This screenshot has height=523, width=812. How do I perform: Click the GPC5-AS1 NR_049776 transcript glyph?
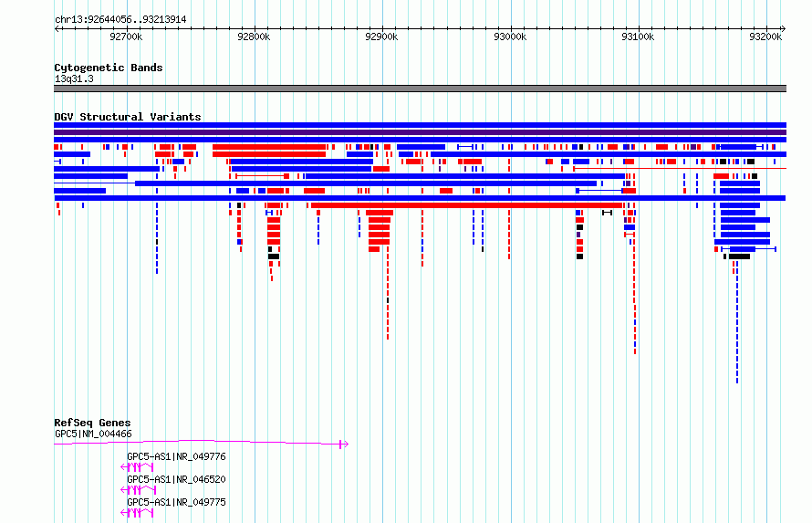pyautogui.click(x=137, y=467)
